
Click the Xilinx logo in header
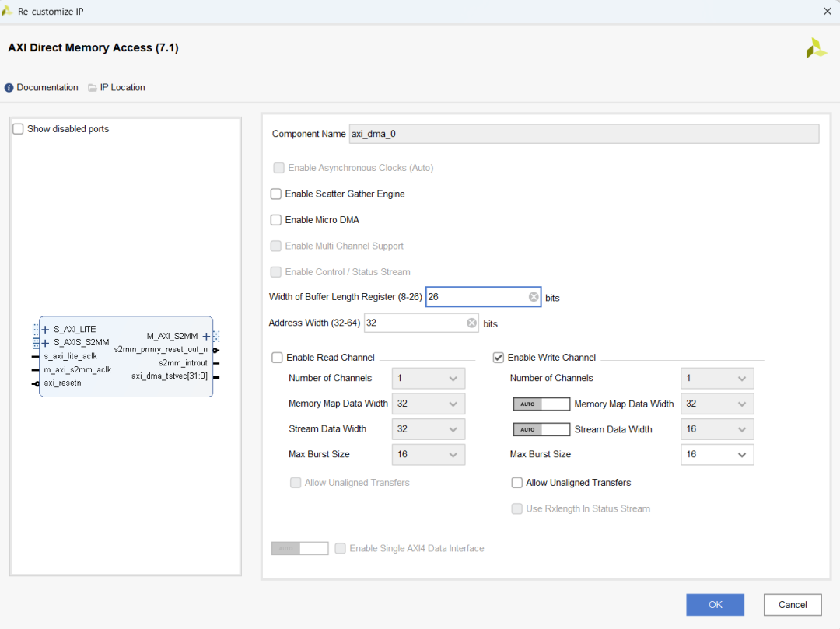[x=816, y=48]
